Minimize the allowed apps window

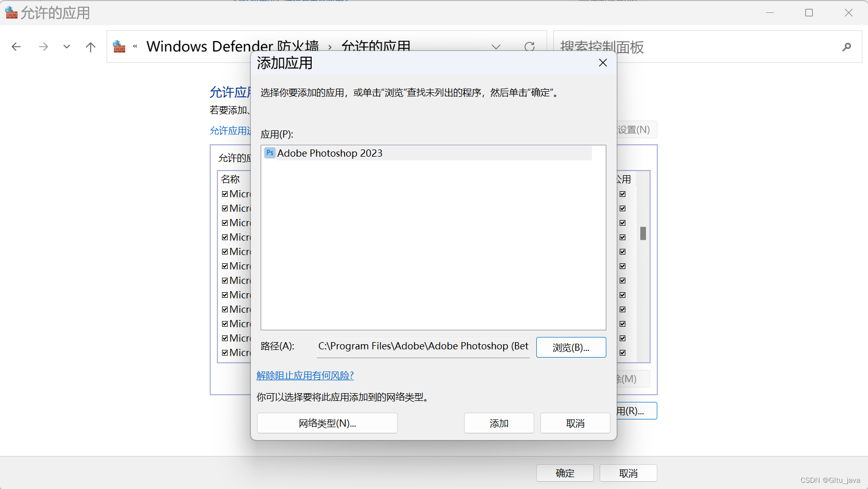click(770, 13)
